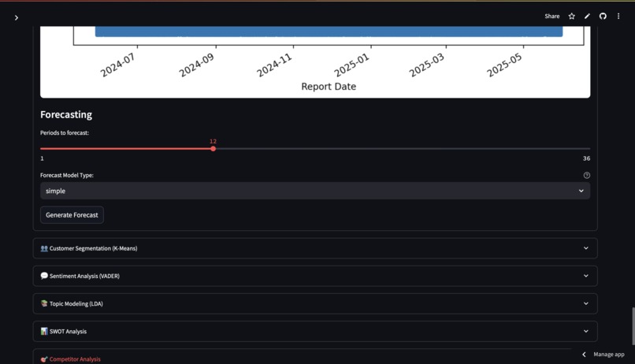Click the blue bar in the chart
Screen dimensions: 635x364
point(329,32)
